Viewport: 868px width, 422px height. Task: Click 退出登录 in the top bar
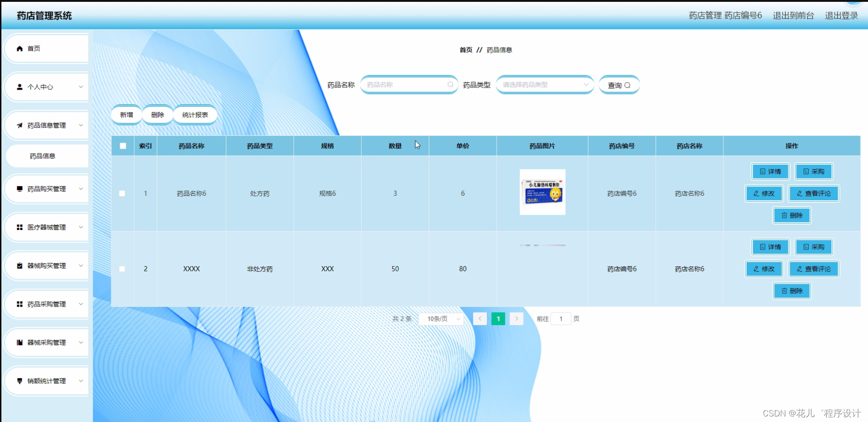841,15
